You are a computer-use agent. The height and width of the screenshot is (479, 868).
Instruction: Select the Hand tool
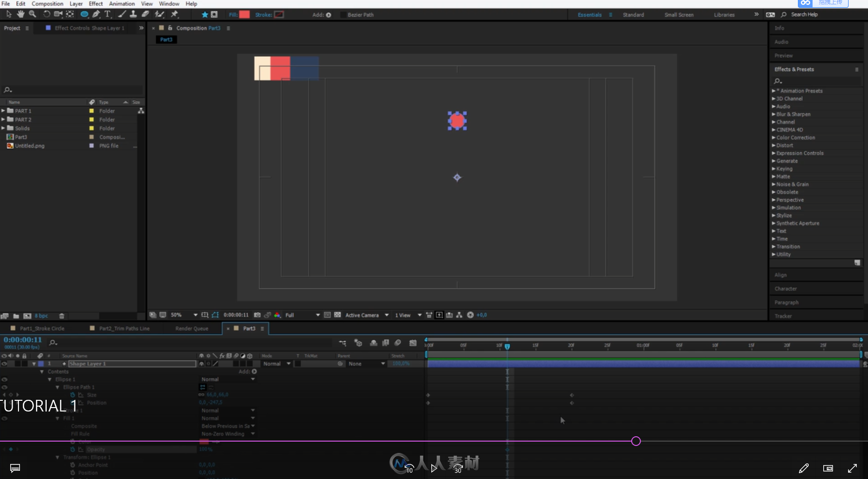tap(21, 15)
